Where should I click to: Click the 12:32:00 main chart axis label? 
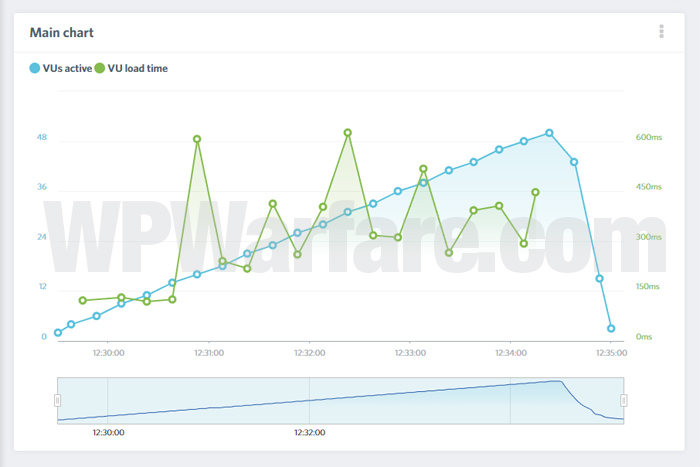click(309, 353)
